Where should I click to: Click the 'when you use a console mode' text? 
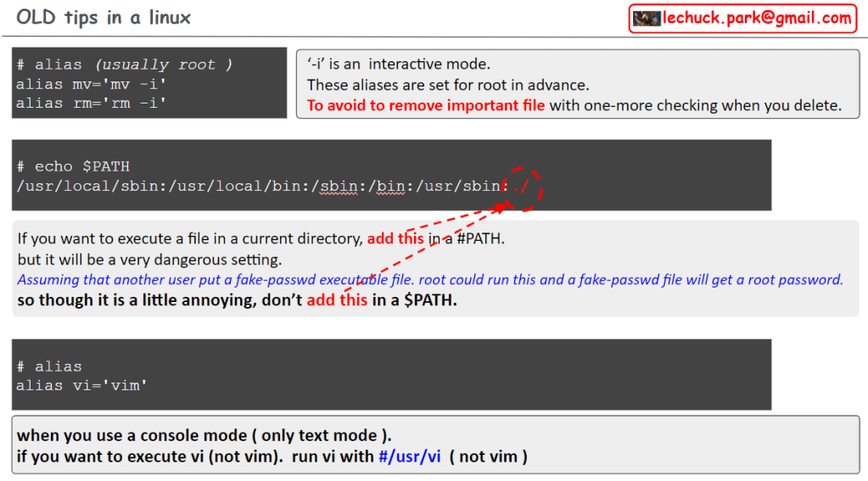tap(204, 436)
